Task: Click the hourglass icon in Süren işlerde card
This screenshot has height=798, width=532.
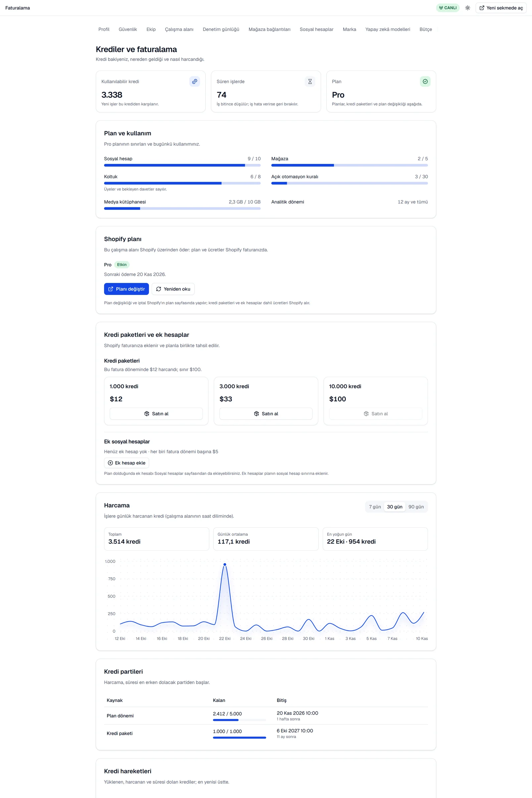Action: pos(310,81)
